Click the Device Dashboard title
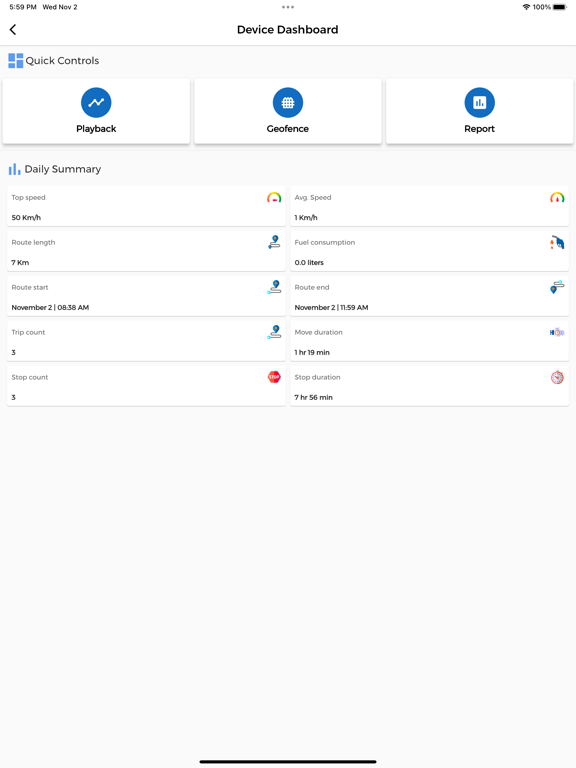The width and height of the screenshot is (576, 768). pos(288,30)
